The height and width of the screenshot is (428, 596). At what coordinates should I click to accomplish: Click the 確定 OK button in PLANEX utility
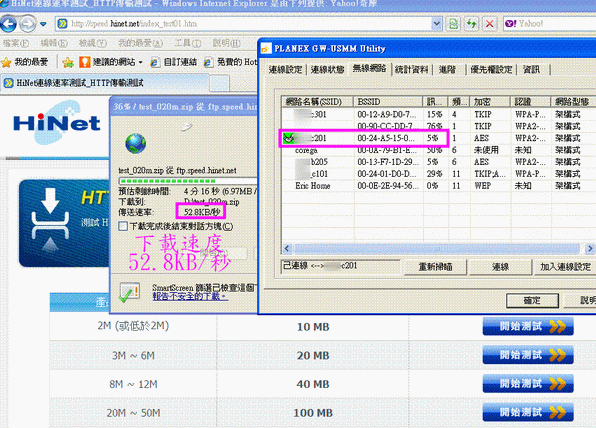[532, 301]
